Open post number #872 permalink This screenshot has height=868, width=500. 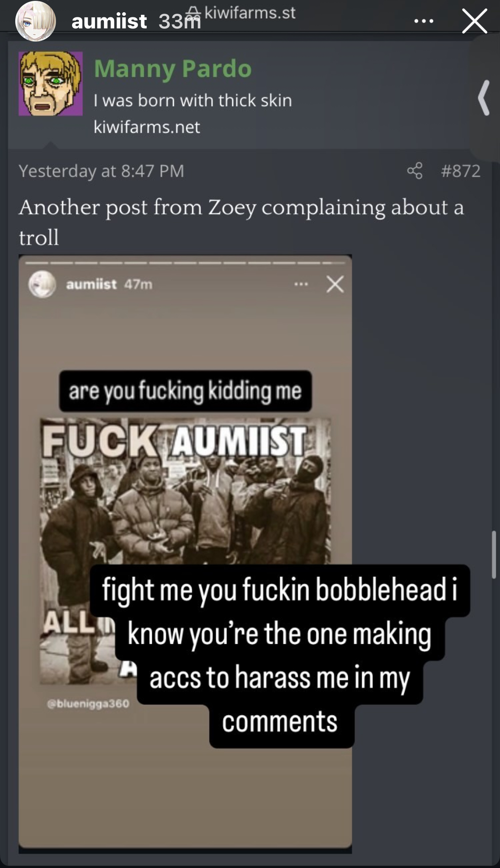point(461,171)
